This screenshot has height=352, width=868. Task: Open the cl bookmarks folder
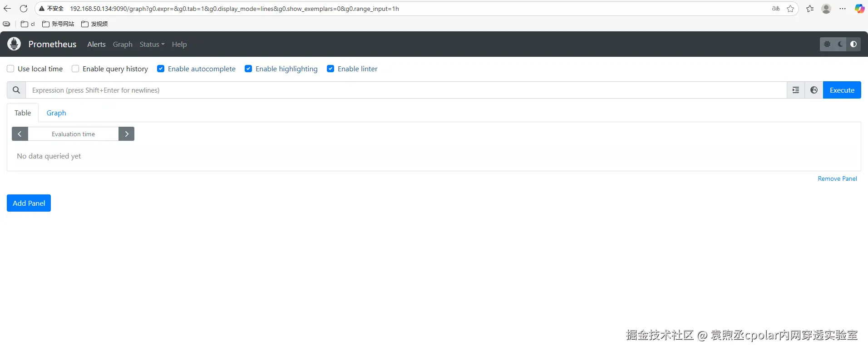pos(28,24)
